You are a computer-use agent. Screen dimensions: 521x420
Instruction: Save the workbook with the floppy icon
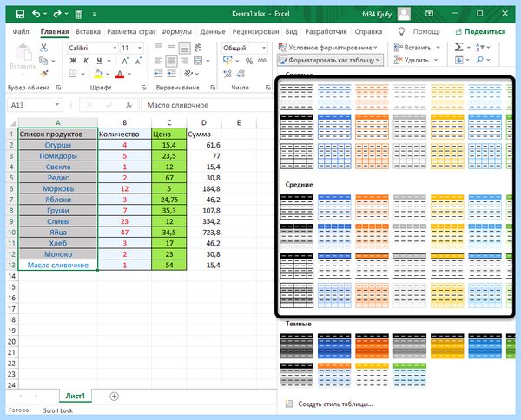[x=20, y=14]
